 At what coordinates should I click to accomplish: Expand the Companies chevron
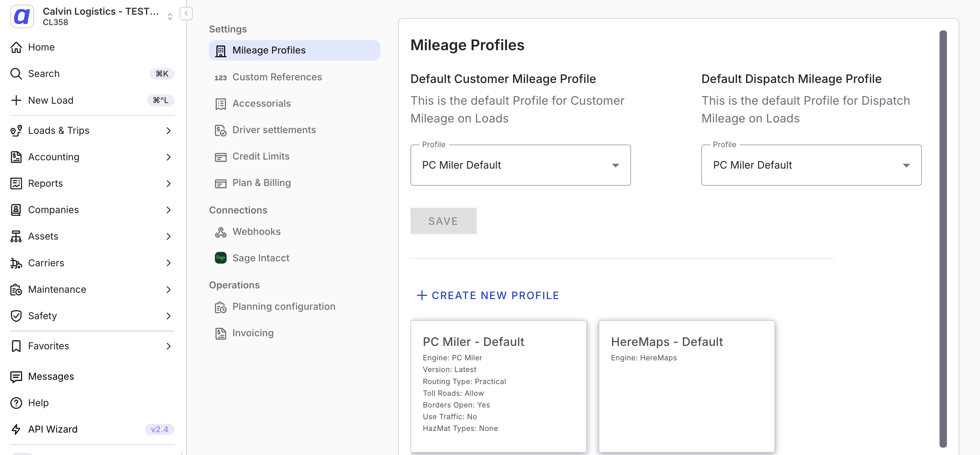168,210
